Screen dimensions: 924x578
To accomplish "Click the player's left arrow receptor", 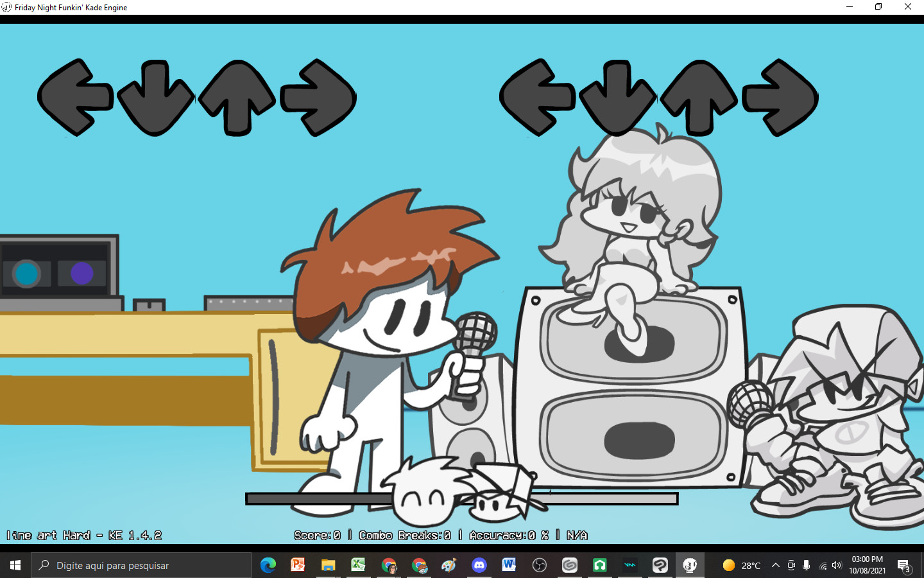I will click(538, 98).
